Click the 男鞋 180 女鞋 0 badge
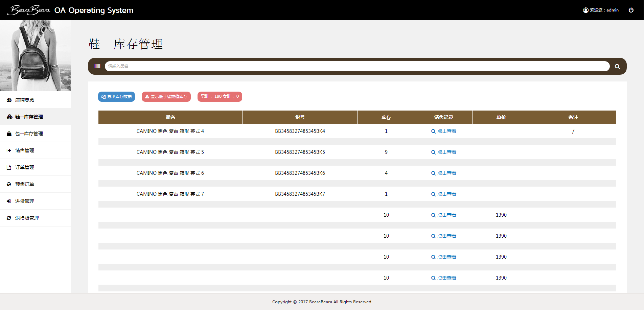 tap(220, 97)
